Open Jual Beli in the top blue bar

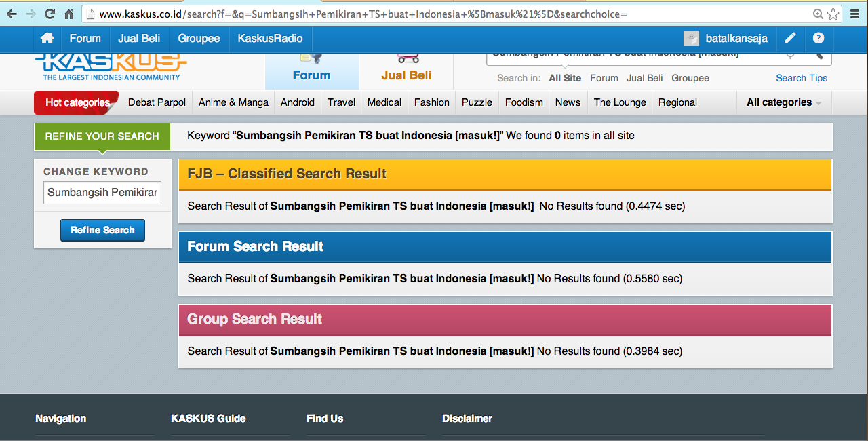(x=139, y=39)
